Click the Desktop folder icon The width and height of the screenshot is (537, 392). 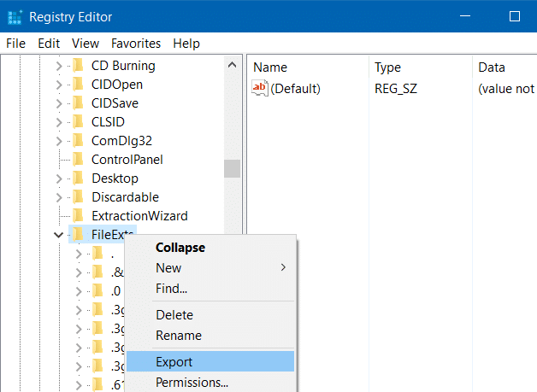79,178
